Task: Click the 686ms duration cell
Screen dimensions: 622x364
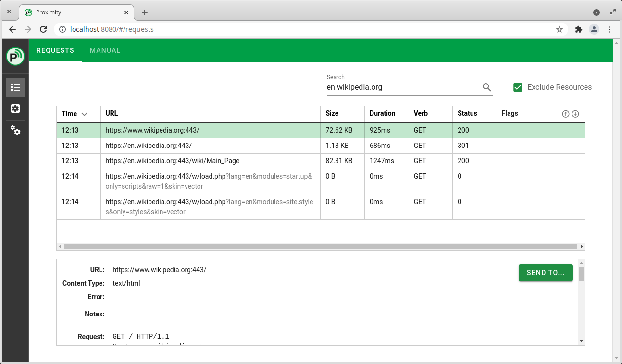Action: point(386,146)
